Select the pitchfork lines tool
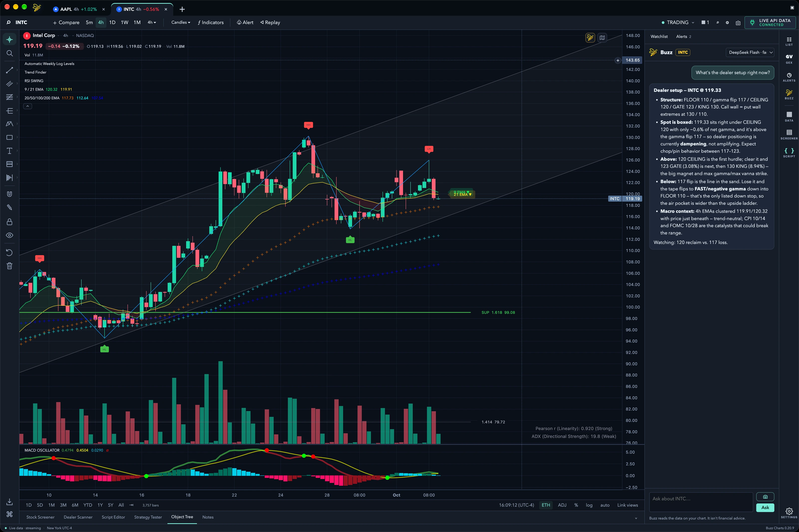 coord(9,111)
